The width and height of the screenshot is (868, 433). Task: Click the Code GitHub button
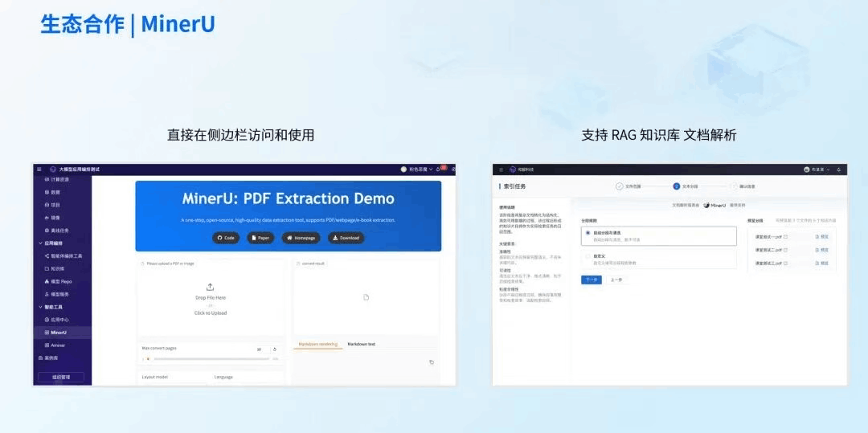[x=226, y=238]
